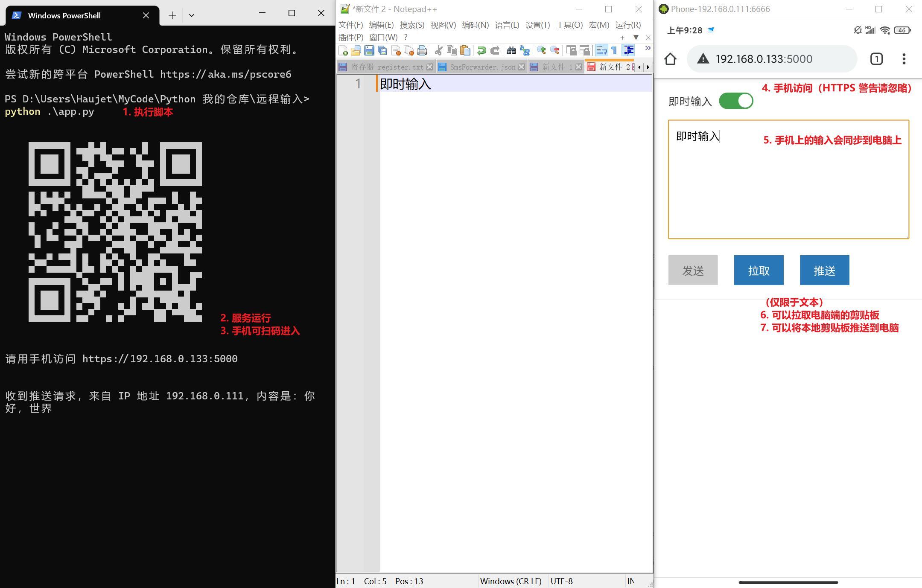Switch to SmsForwarder.json tab

click(482, 67)
